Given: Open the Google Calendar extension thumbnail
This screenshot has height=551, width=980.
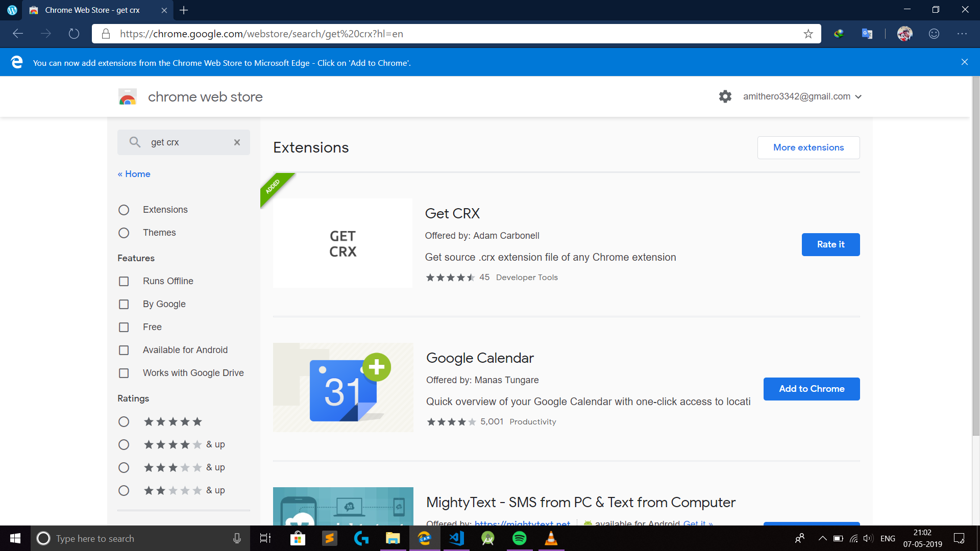Looking at the screenshot, I should pos(343,387).
